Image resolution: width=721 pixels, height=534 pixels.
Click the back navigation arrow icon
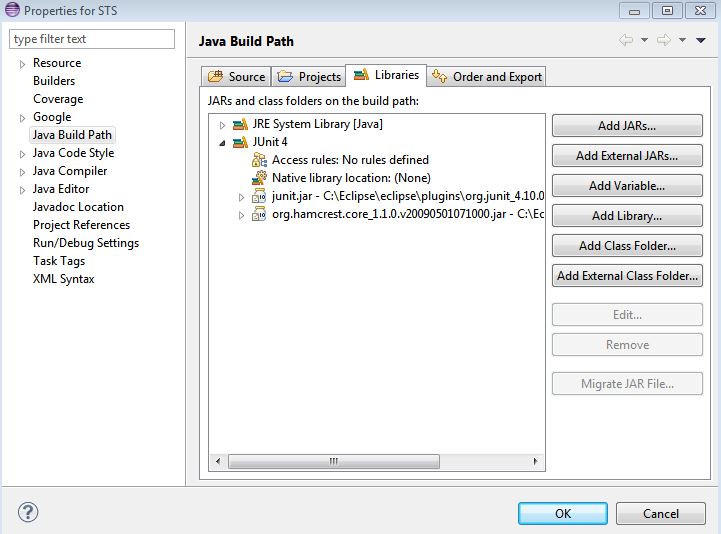pyautogui.click(x=626, y=40)
